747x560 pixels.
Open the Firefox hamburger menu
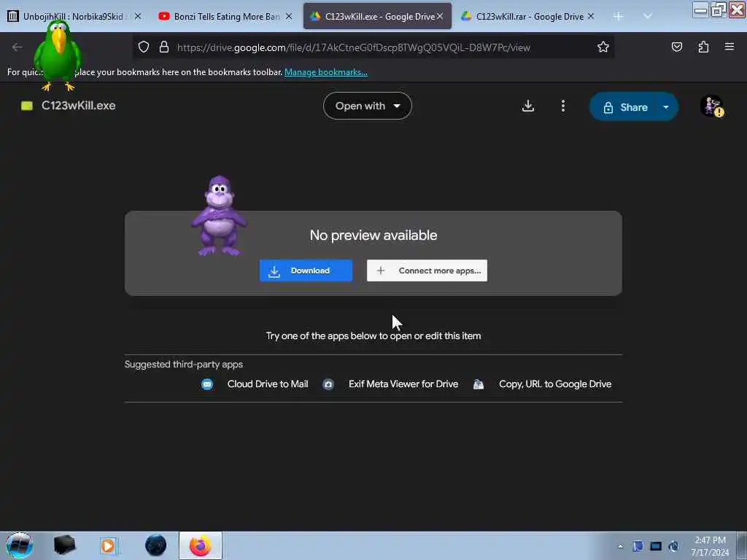click(729, 47)
